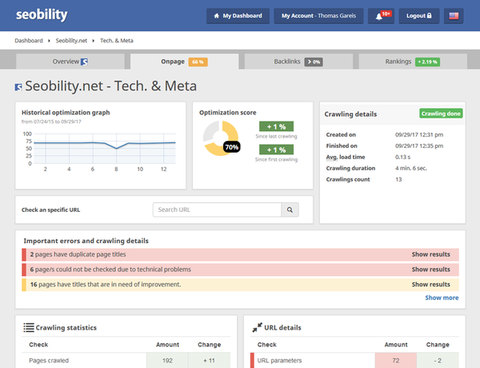This screenshot has width=480, height=368.
Task: Show results for duplicate page titles
Action: pyautogui.click(x=431, y=254)
